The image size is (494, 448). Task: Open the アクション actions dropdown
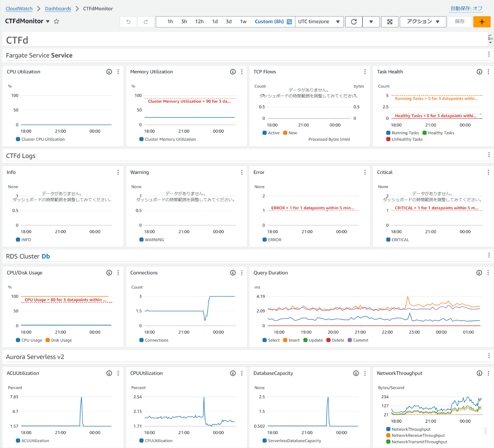[x=423, y=22]
